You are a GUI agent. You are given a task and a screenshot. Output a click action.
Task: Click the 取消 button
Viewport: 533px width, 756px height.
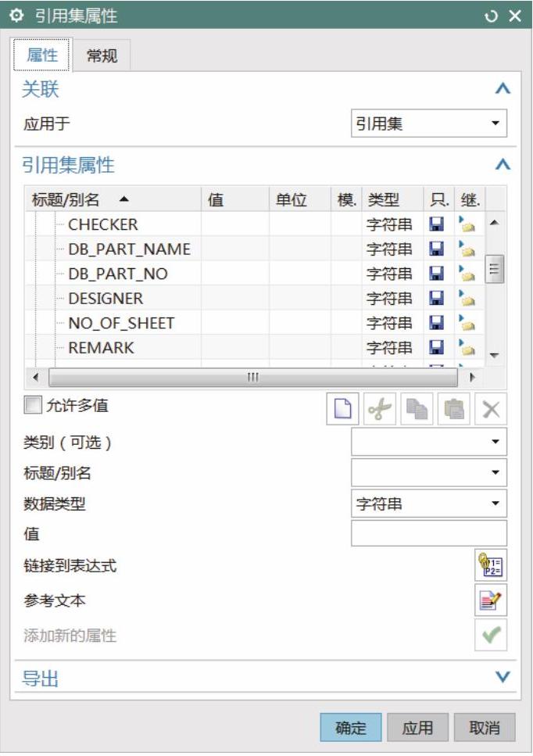[x=485, y=728]
